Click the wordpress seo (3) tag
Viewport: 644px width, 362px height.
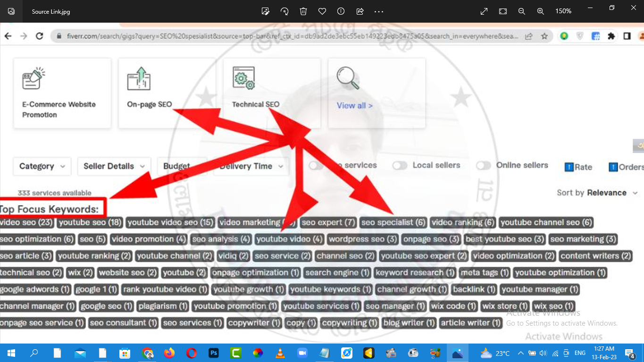[x=363, y=239]
